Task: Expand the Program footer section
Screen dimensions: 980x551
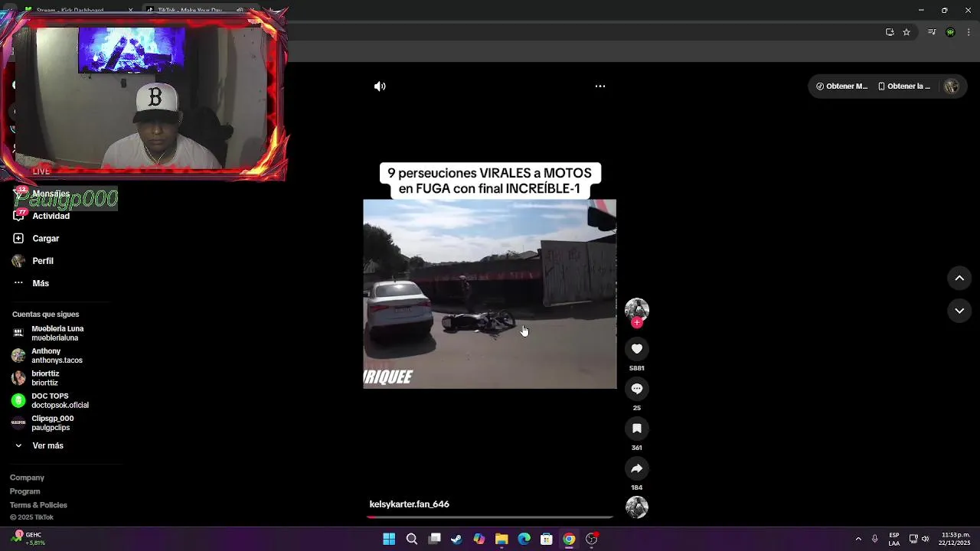Action: pos(24,491)
